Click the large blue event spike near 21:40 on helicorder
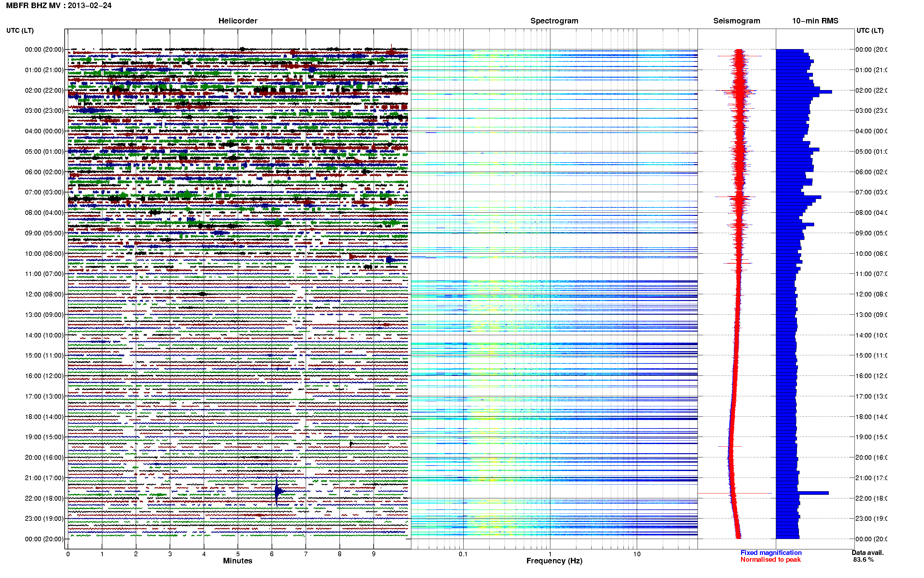 coord(277,491)
